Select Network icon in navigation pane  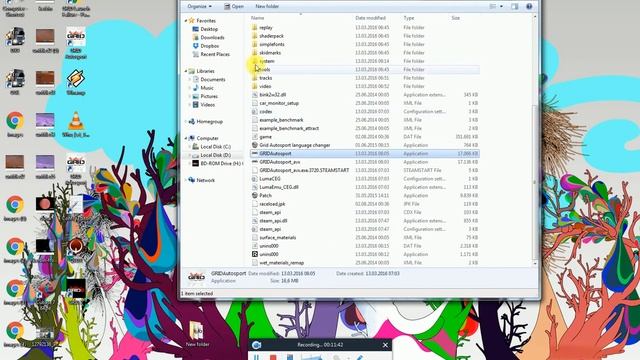[x=191, y=180]
